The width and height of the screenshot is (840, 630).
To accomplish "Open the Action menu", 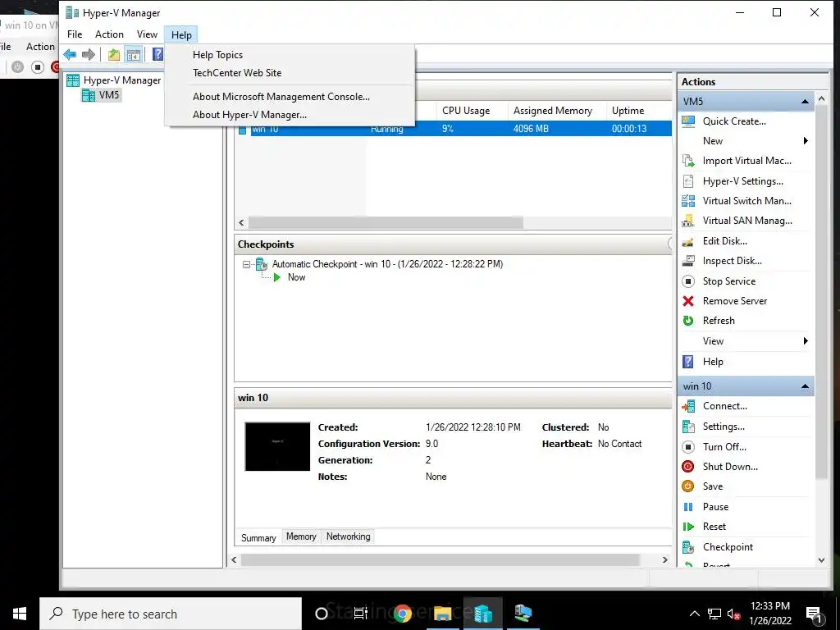I will (109, 34).
